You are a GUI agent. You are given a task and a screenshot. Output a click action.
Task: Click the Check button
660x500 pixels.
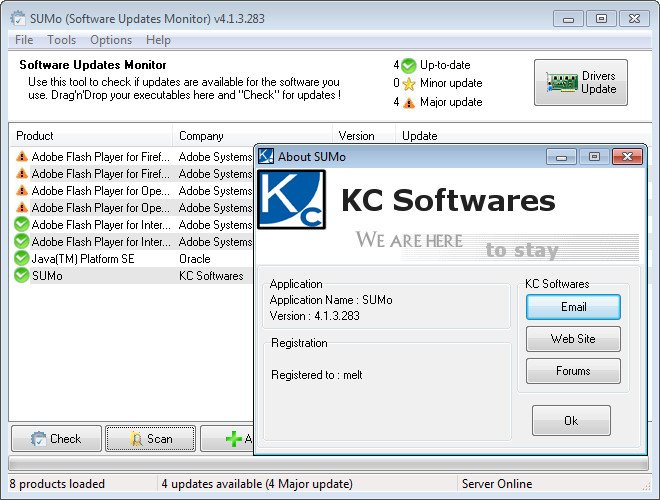point(56,439)
